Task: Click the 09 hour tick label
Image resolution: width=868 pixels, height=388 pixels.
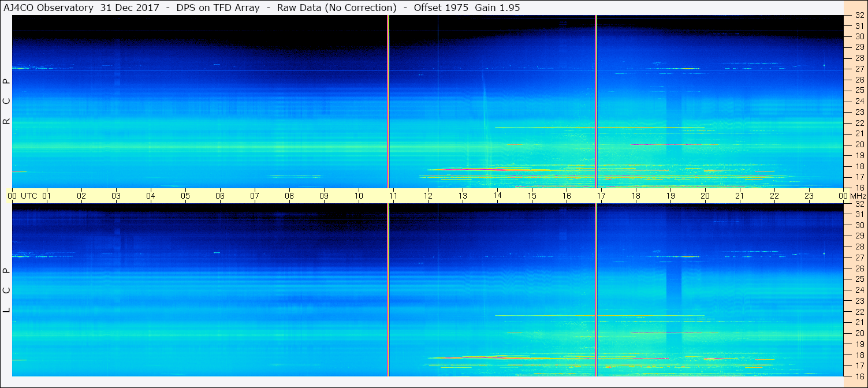Action: point(324,196)
